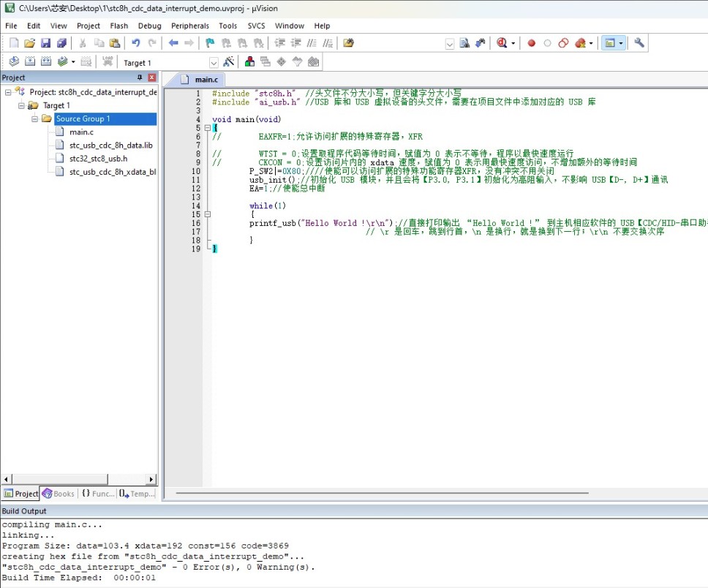Open the find text combo dropdown
This screenshot has height=588, width=708.
pyautogui.click(x=450, y=44)
